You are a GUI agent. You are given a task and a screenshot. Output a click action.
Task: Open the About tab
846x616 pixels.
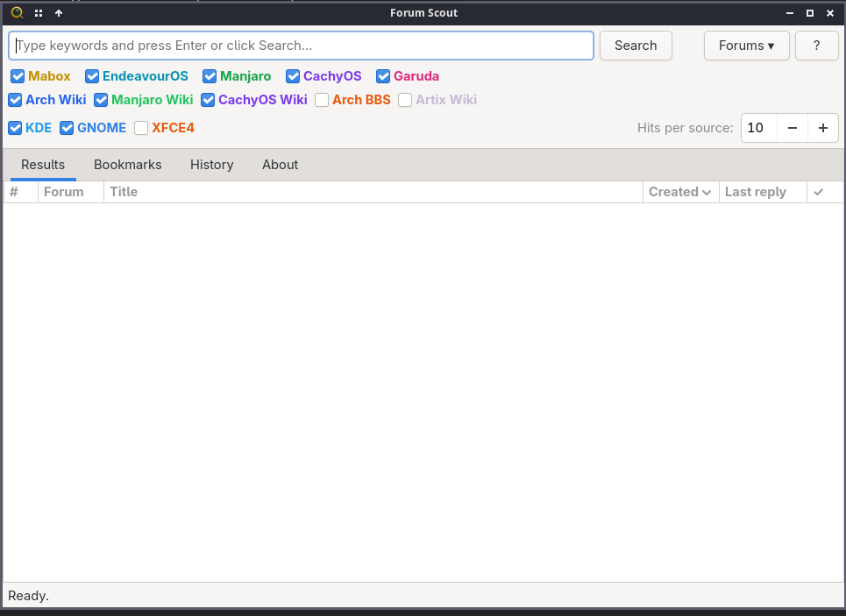click(280, 165)
